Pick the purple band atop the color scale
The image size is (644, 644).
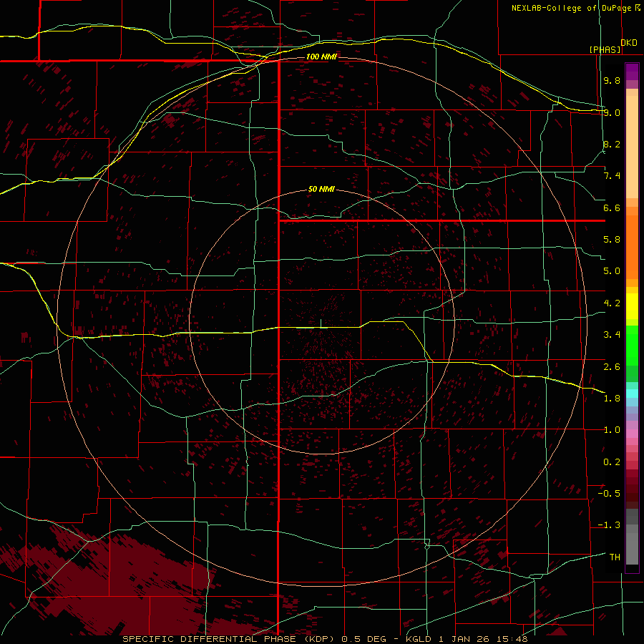point(632,72)
